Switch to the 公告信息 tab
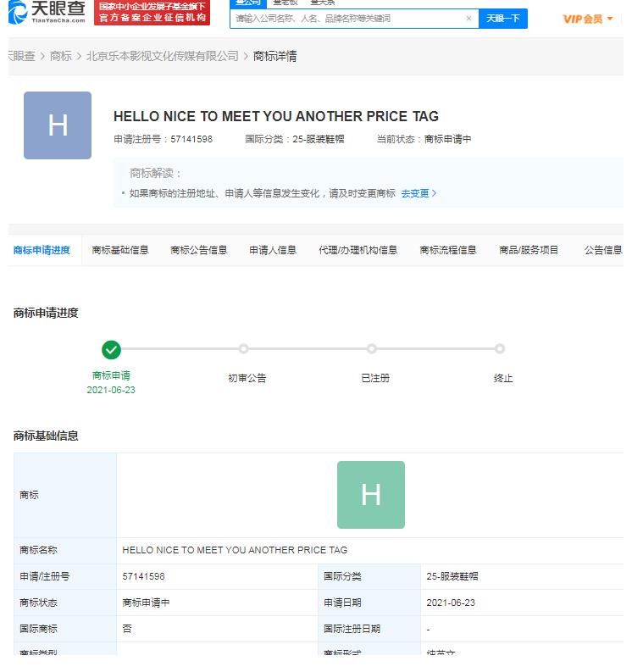The image size is (632, 672). tap(603, 250)
